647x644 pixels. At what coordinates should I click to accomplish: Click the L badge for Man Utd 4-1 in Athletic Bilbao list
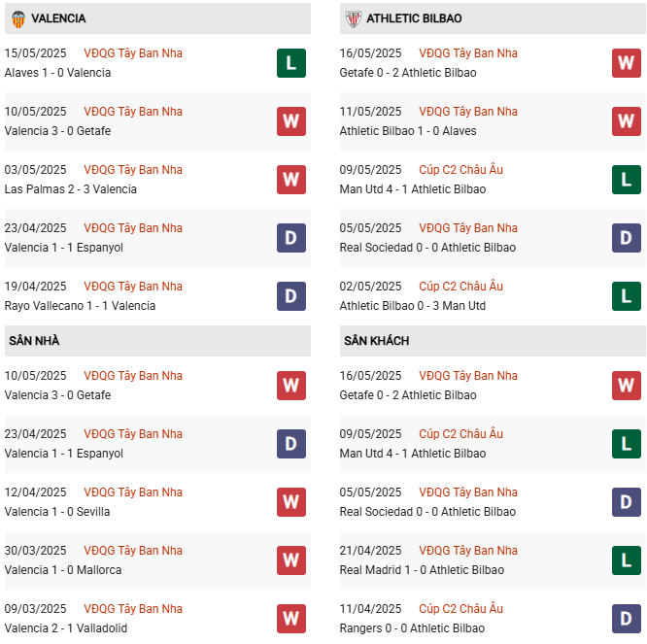click(626, 180)
